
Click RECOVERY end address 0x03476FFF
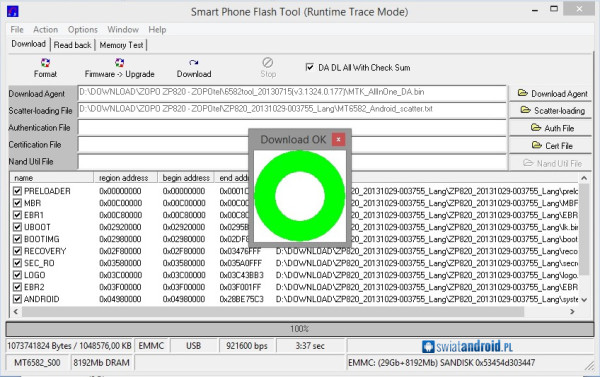tap(240, 251)
